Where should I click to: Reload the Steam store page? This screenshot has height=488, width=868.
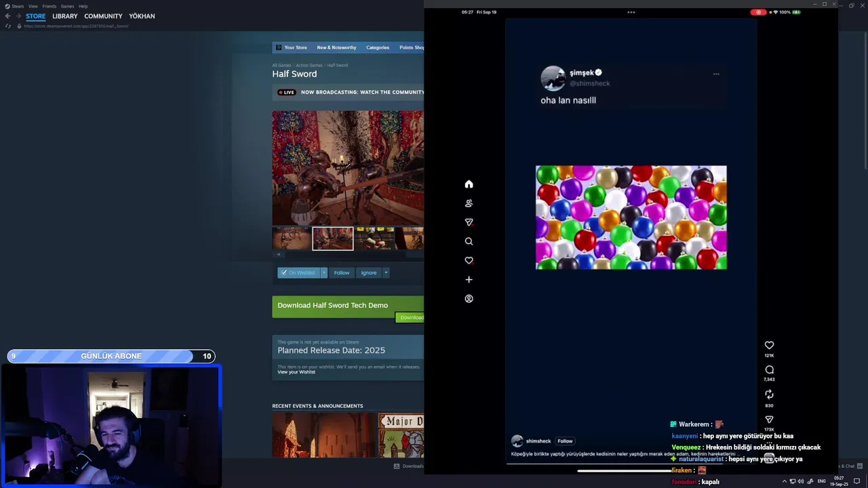(x=8, y=26)
